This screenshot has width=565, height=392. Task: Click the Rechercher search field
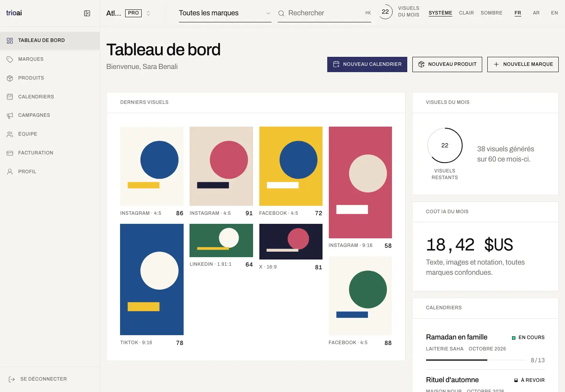point(324,13)
